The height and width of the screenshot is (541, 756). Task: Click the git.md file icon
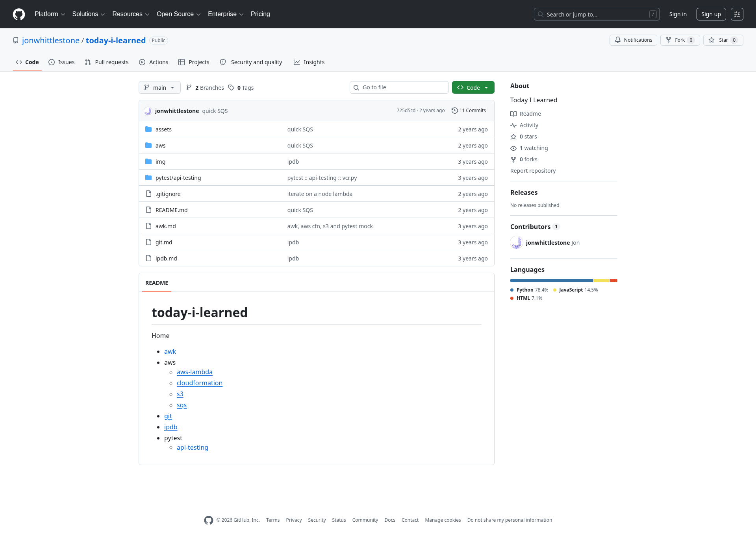coord(148,242)
